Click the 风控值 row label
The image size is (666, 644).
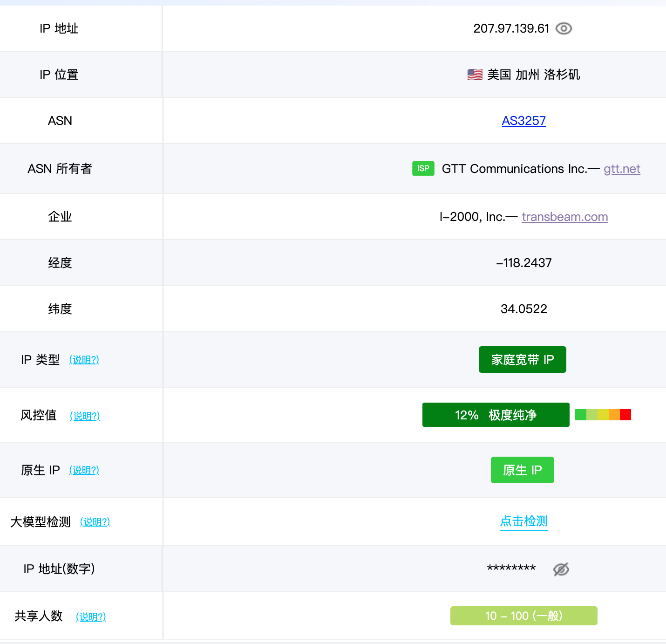tap(39, 415)
